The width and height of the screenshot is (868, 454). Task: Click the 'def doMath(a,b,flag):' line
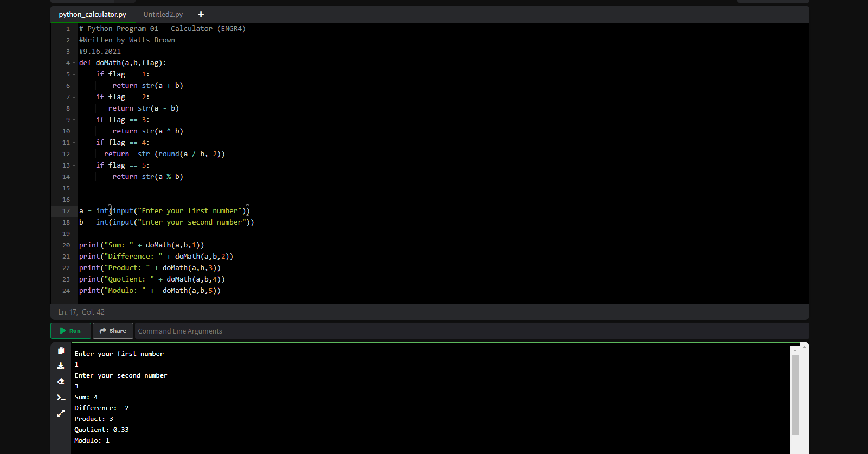123,63
